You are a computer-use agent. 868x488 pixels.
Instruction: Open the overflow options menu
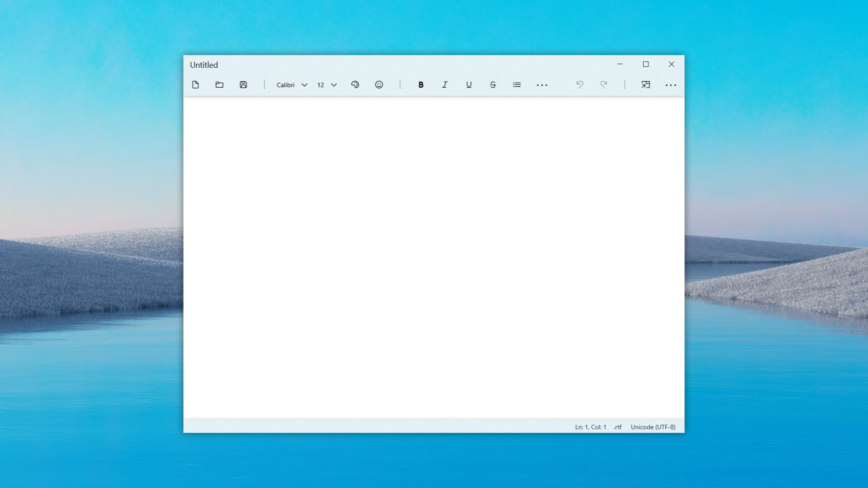coord(671,84)
